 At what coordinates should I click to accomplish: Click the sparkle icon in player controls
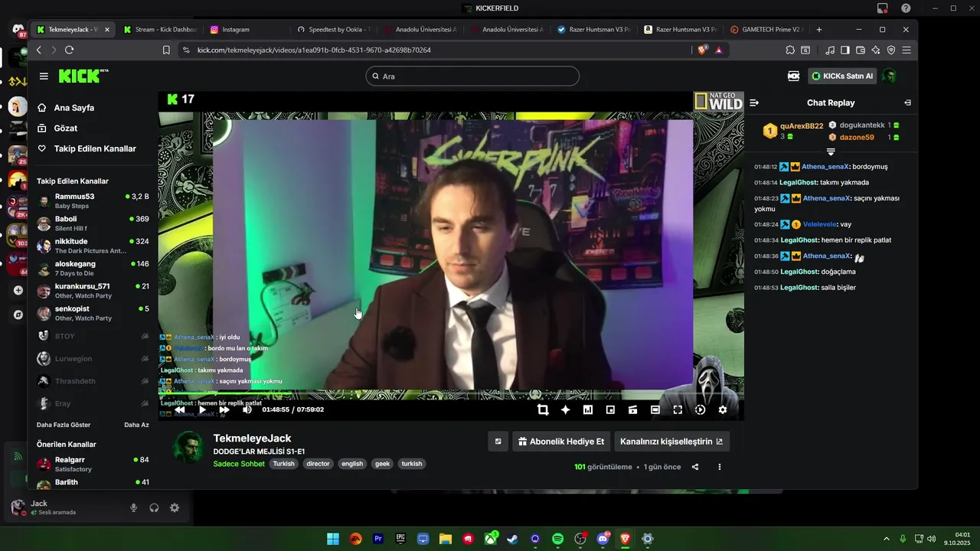[x=565, y=409]
